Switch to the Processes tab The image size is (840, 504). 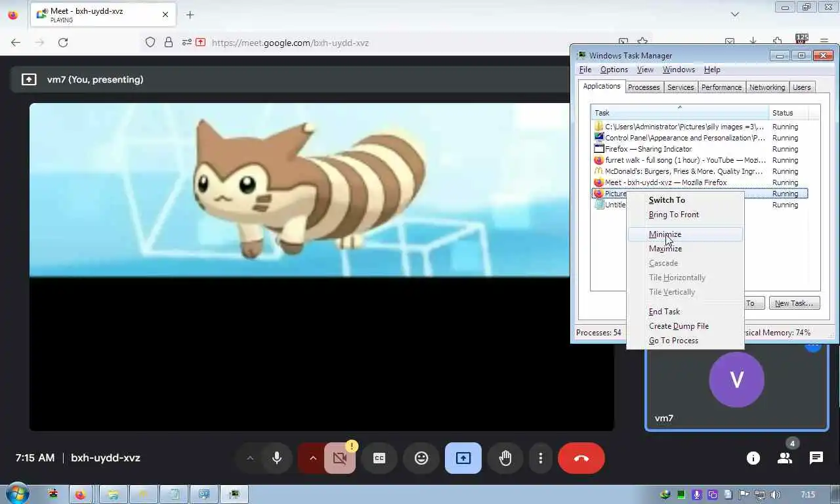click(x=644, y=87)
